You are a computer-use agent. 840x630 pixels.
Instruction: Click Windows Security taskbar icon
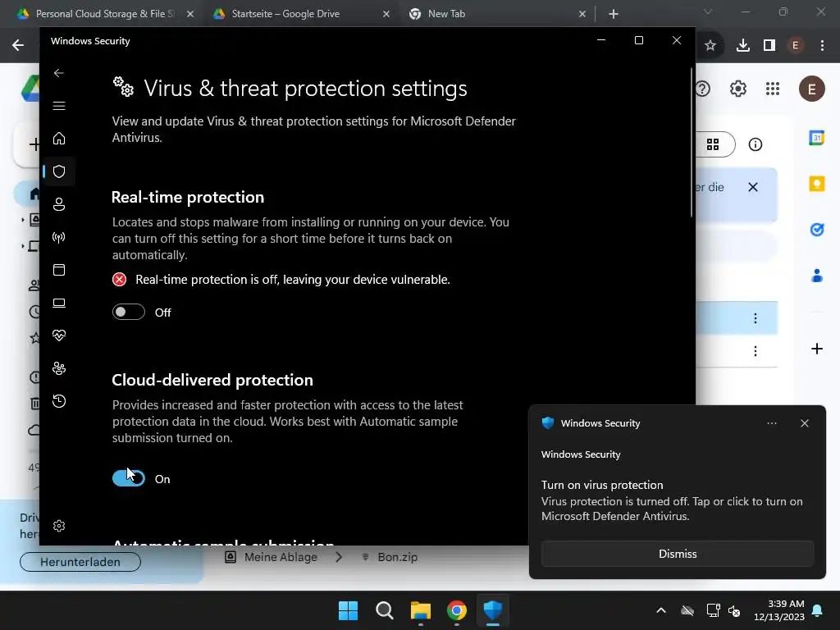492,610
